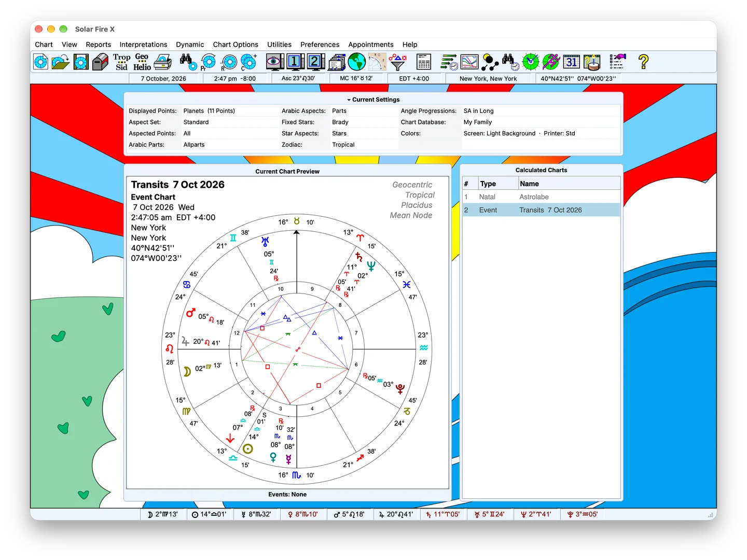Screen dimensions: 747x560
Task: Open the Interpretations menu
Action: click(143, 45)
